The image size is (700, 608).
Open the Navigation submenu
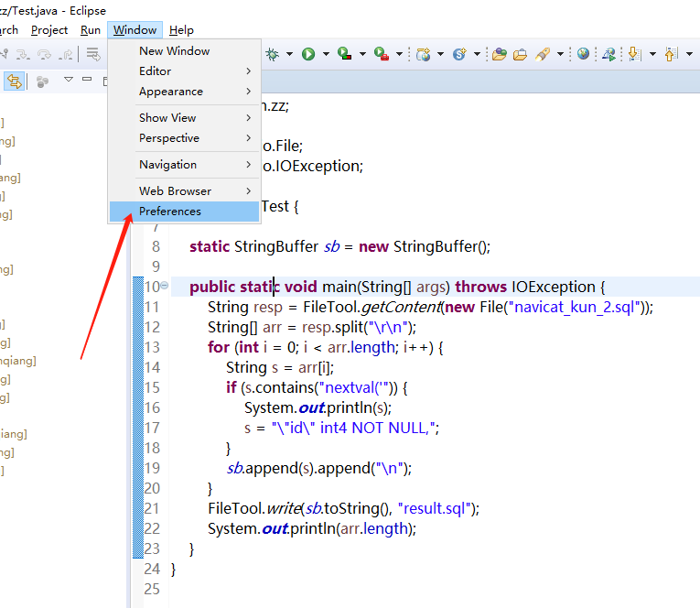pyautogui.click(x=184, y=165)
